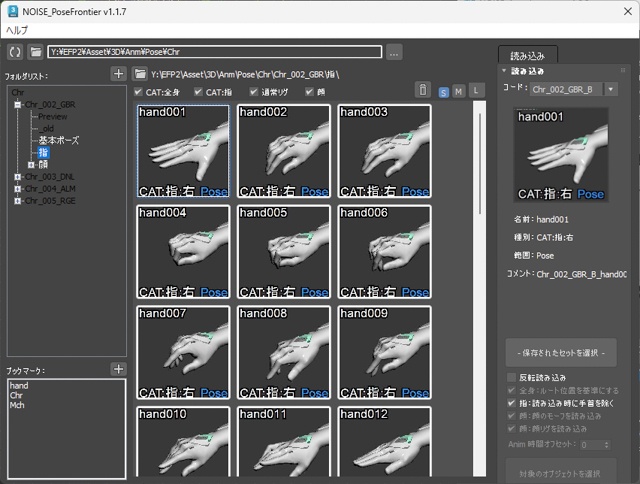Add a new bookmark with plus button

tap(118, 369)
